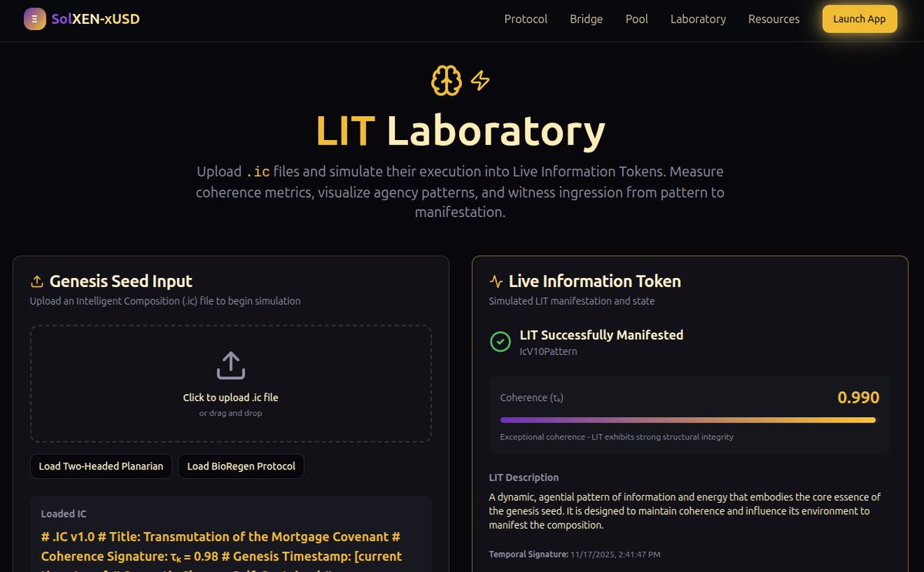Click the 'Genesis Seed Input' heading
The width and height of the screenshot is (924, 572).
click(121, 282)
